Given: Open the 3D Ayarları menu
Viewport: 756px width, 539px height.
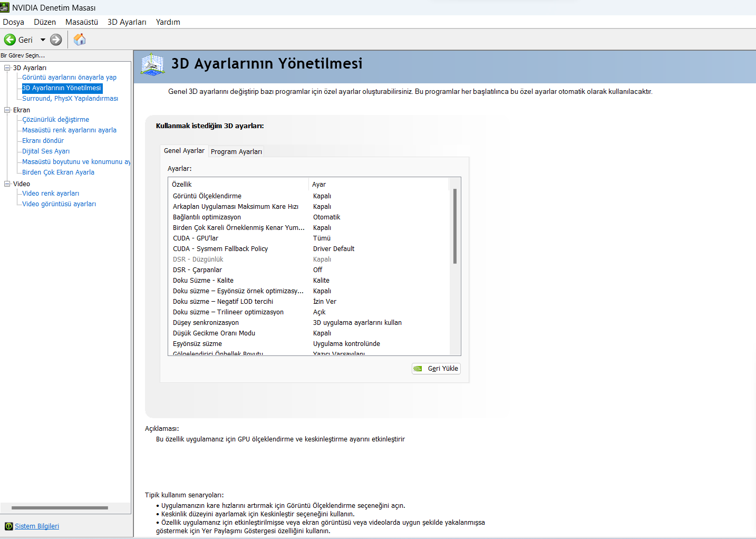Looking at the screenshot, I should 127,22.
